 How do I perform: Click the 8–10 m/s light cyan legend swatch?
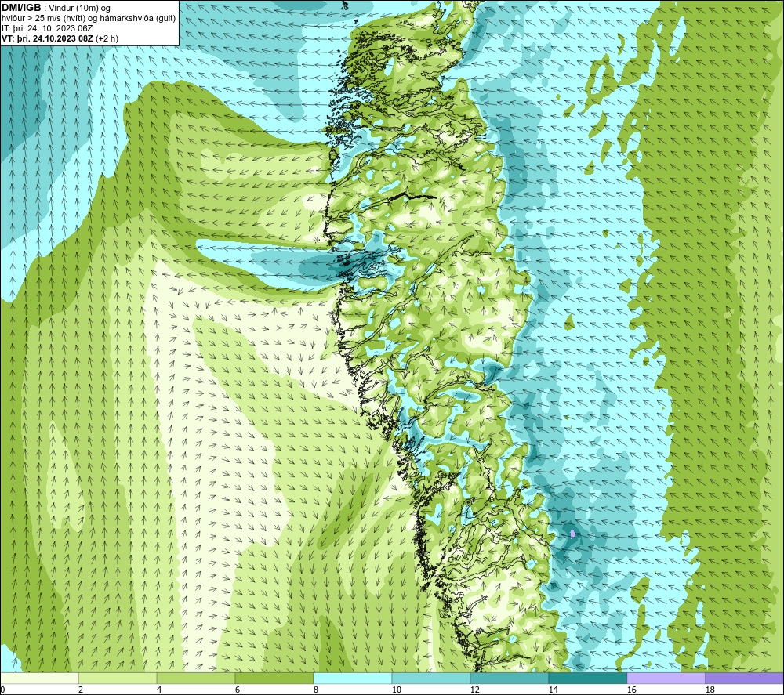[353, 678]
